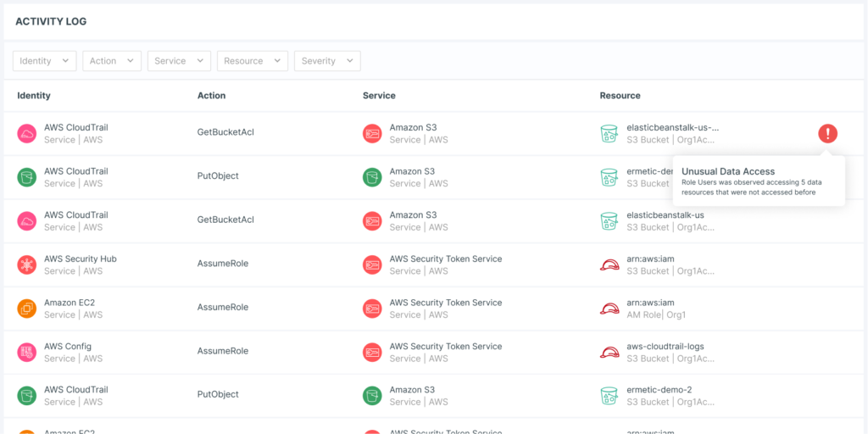868x434 pixels.
Task: Click AssumeRole in the AWS Security Hub row
Action: point(223,264)
